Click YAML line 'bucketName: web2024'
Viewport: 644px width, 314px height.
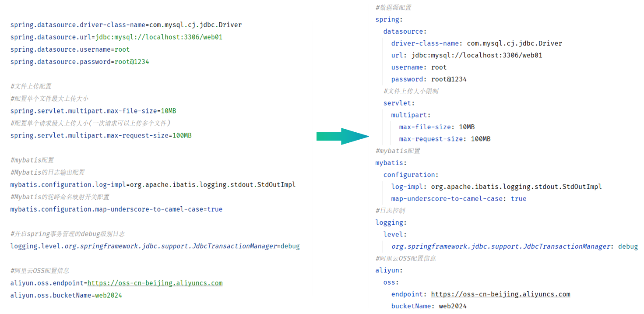[x=429, y=306]
